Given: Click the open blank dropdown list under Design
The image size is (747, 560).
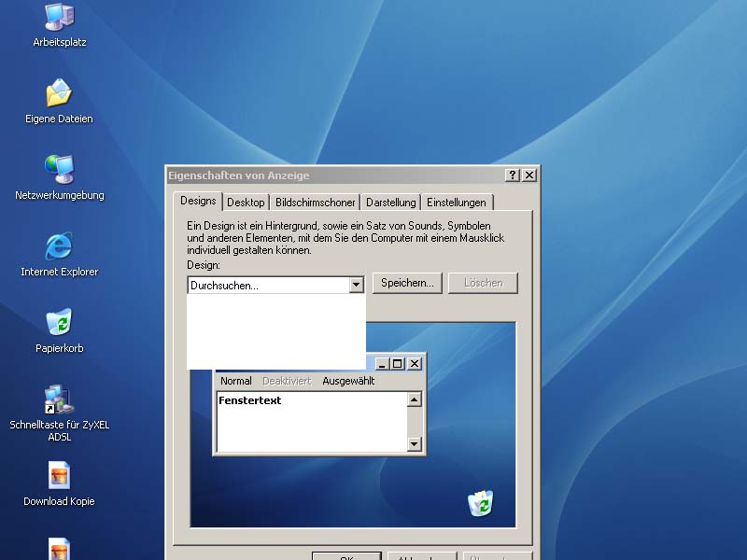Looking at the screenshot, I should [275, 331].
